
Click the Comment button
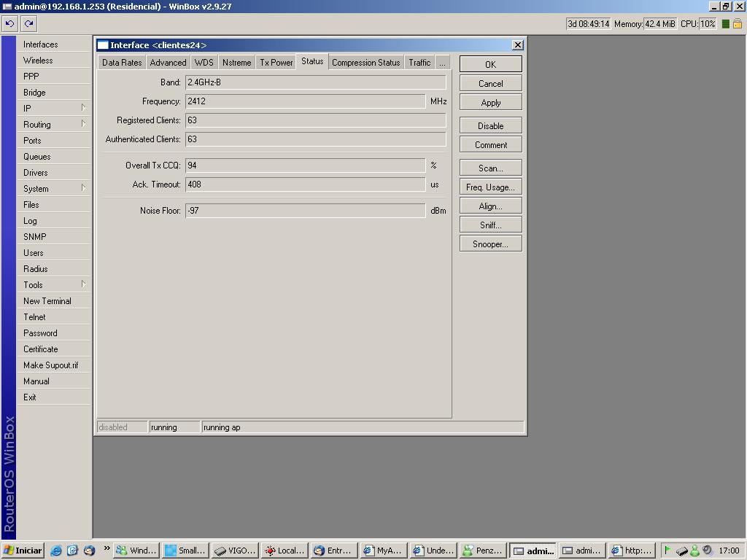point(491,145)
